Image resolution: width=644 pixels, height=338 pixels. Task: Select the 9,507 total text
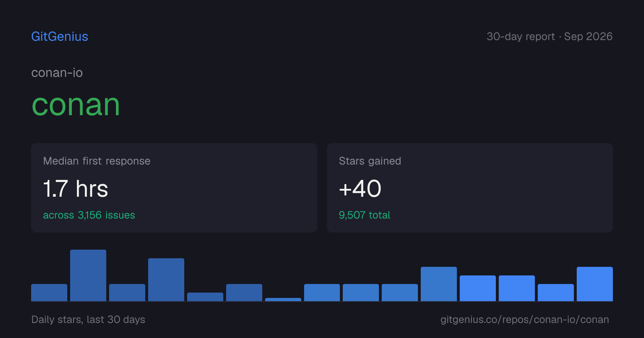click(x=364, y=215)
